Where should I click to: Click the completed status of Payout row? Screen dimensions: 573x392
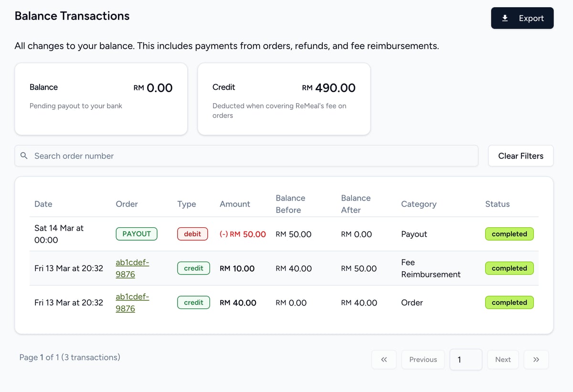(509, 234)
